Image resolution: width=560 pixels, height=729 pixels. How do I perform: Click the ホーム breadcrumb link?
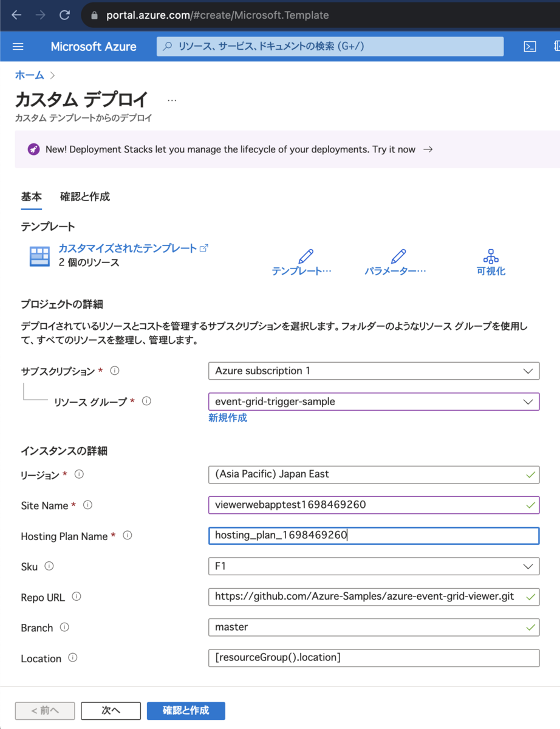tap(30, 75)
